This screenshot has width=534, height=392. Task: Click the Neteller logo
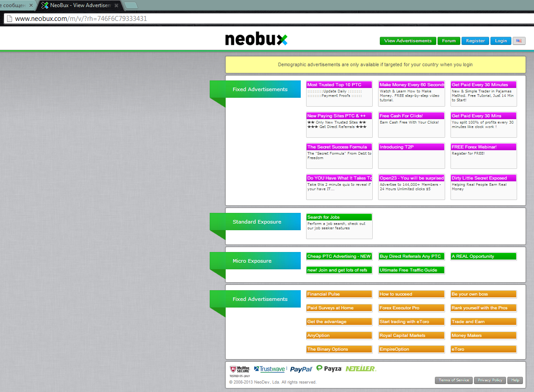click(361, 368)
